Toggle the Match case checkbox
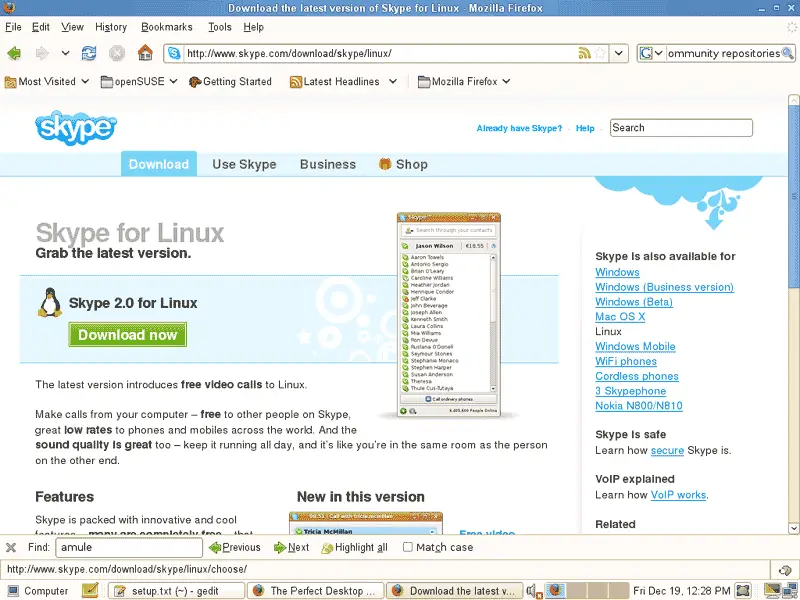Screen dimensions: 800x600 [x=408, y=547]
